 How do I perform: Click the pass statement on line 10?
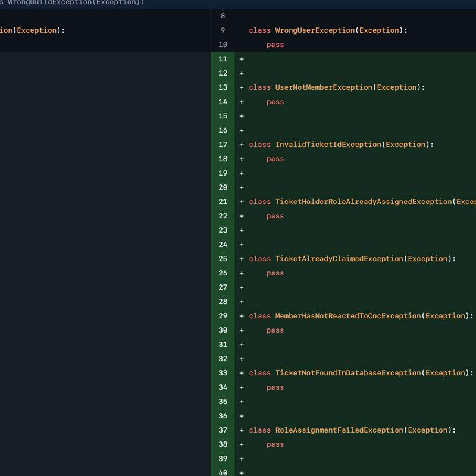click(275, 44)
